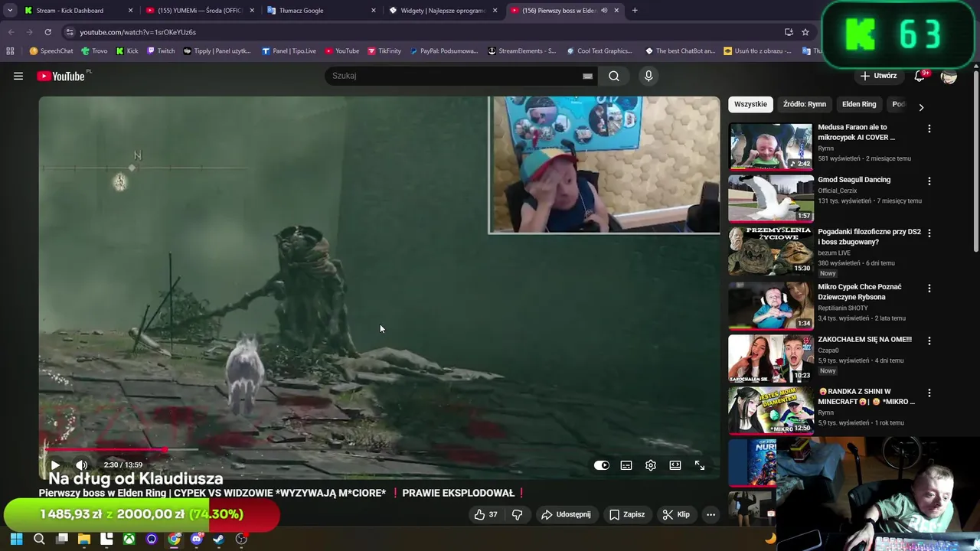The image size is (980, 551).
Task: Bookmark this page with star icon
Action: [x=805, y=32]
